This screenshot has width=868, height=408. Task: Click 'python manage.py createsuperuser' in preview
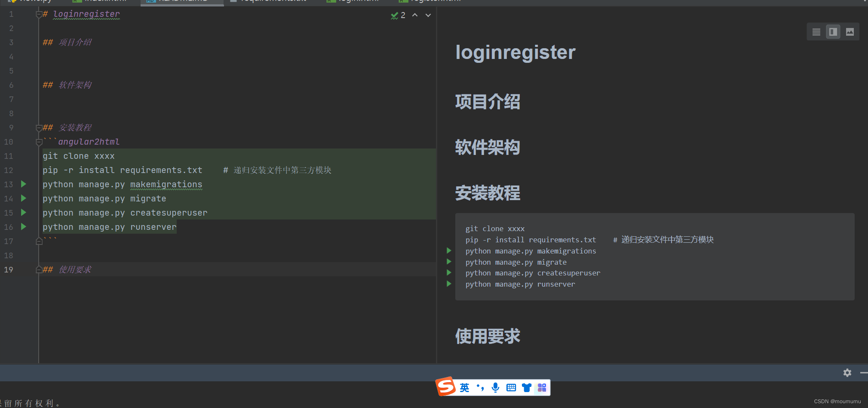533,273
